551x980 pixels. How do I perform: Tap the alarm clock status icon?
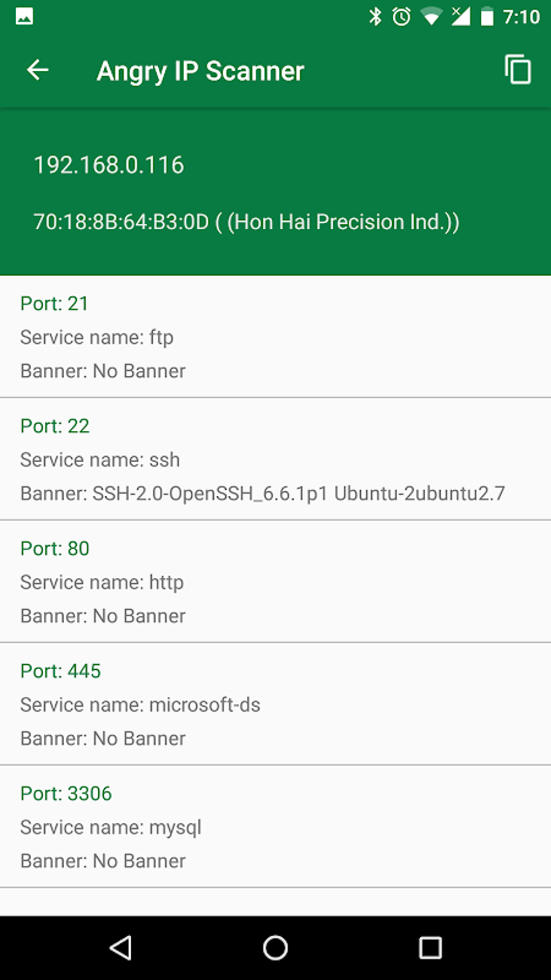pos(401,17)
